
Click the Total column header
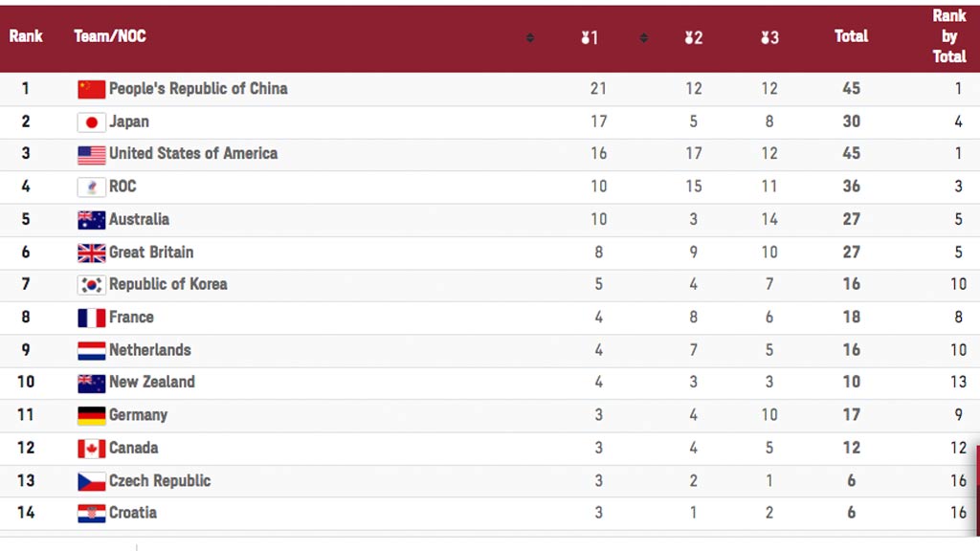click(x=851, y=36)
